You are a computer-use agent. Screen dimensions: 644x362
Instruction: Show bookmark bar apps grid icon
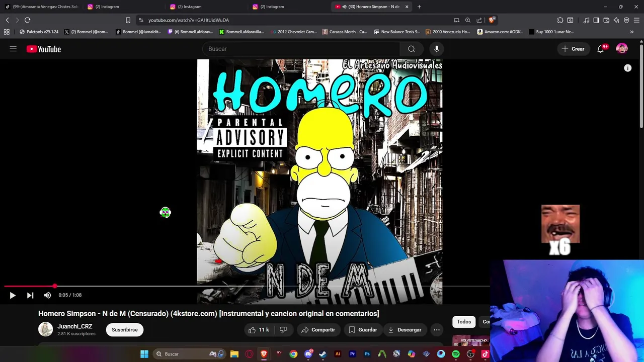point(7,32)
